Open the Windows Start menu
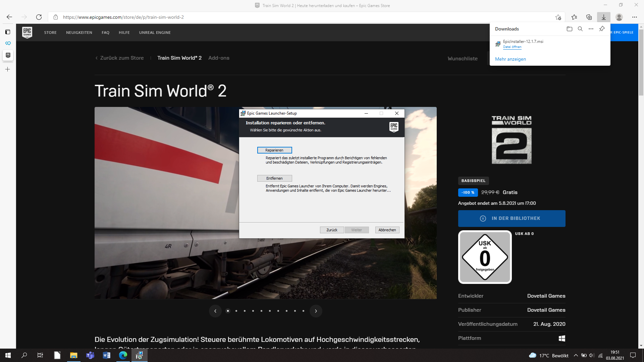Image resolution: width=644 pixels, height=362 pixels. tap(8, 355)
